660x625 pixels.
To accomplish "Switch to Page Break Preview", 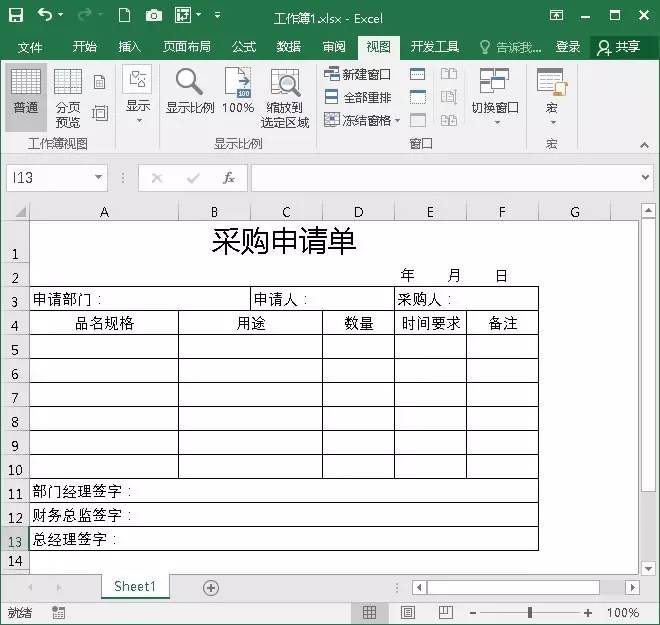I will pyautogui.click(x=68, y=98).
